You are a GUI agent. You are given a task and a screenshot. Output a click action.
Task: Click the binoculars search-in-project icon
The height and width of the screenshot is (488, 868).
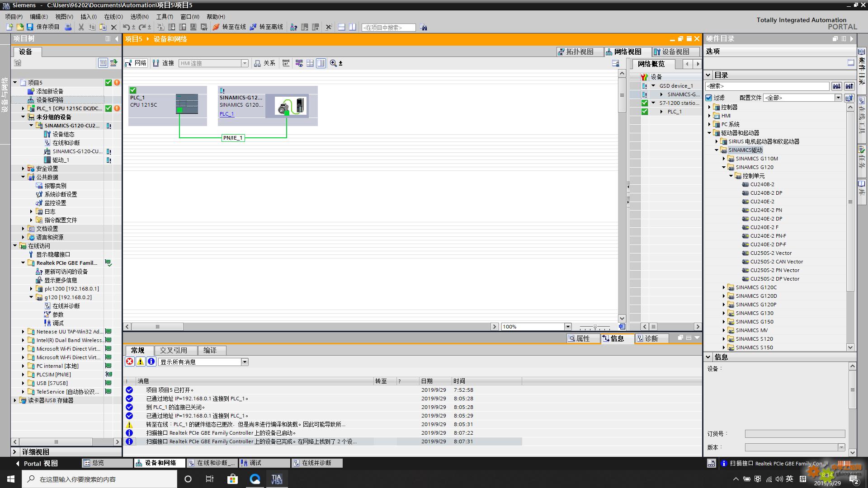click(x=424, y=28)
